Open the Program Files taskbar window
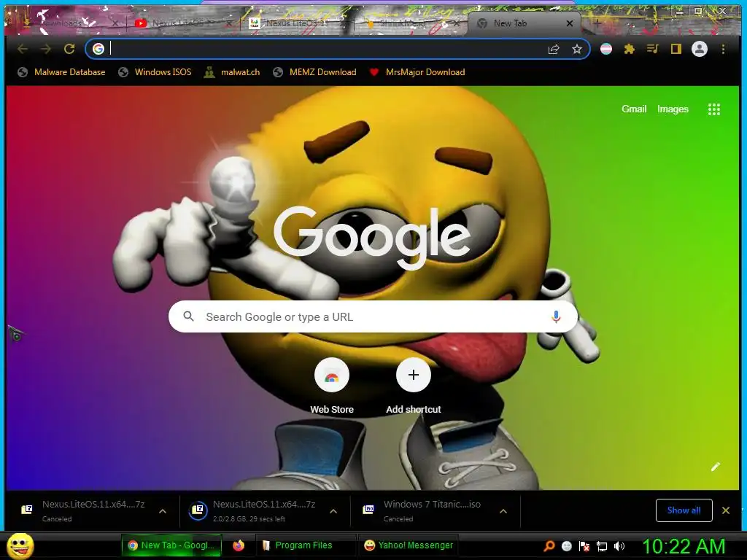This screenshot has width=747, height=560. click(305, 545)
